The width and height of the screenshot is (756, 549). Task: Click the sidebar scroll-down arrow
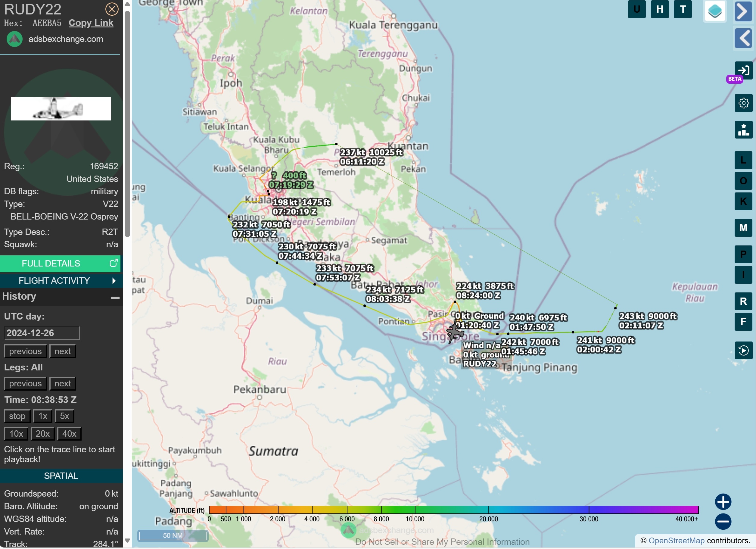click(x=127, y=541)
